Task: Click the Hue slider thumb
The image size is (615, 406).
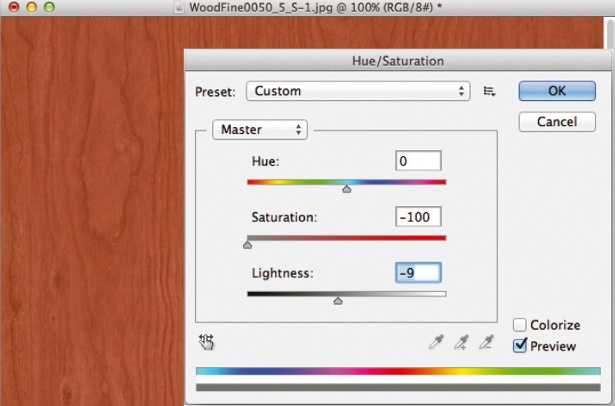Action: click(x=347, y=189)
